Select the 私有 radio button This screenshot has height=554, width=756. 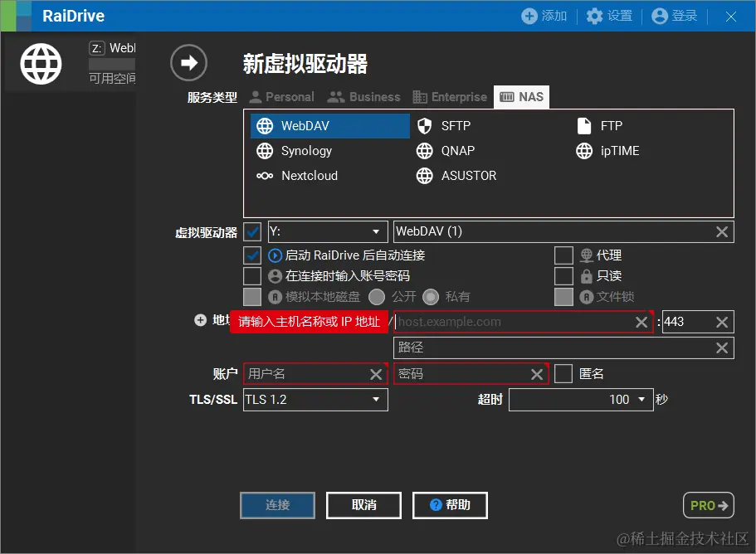pyautogui.click(x=431, y=297)
